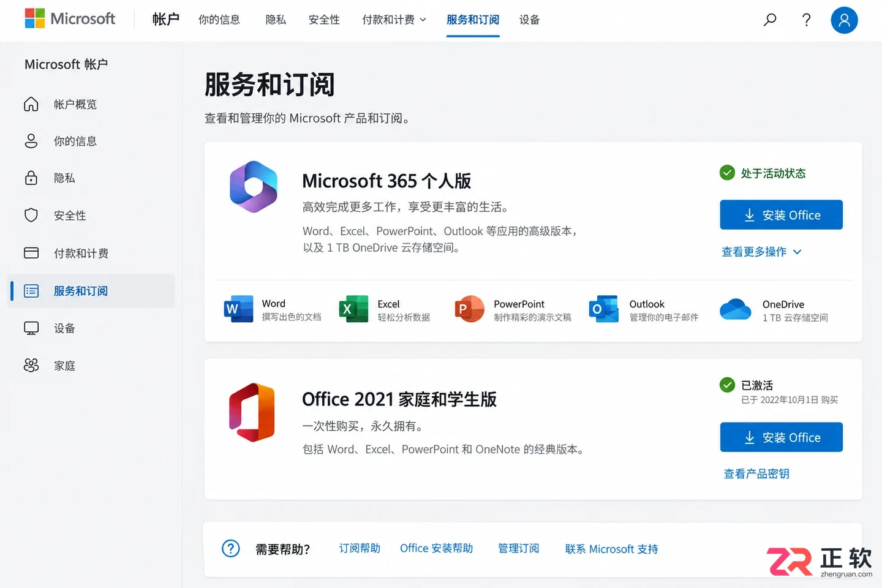Open 设备 tab in top navigation
The width and height of the screenshot is (882, 588).
coord(530,20)
